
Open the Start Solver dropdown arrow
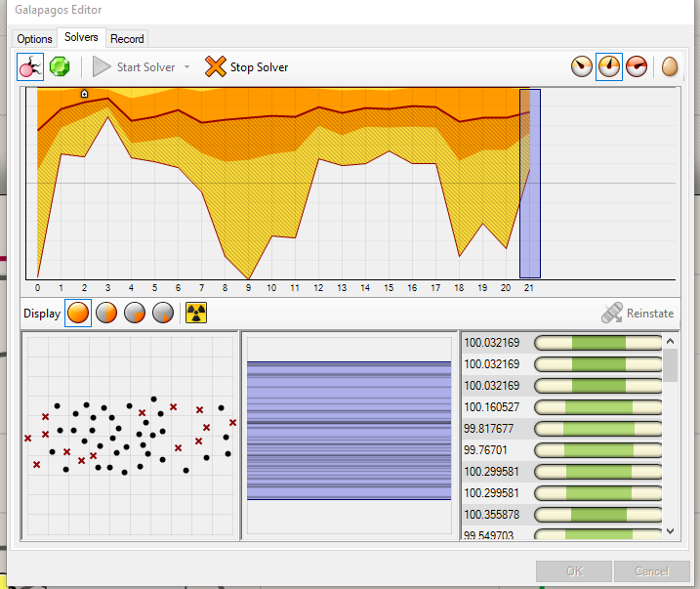click(x=187, y=67)
